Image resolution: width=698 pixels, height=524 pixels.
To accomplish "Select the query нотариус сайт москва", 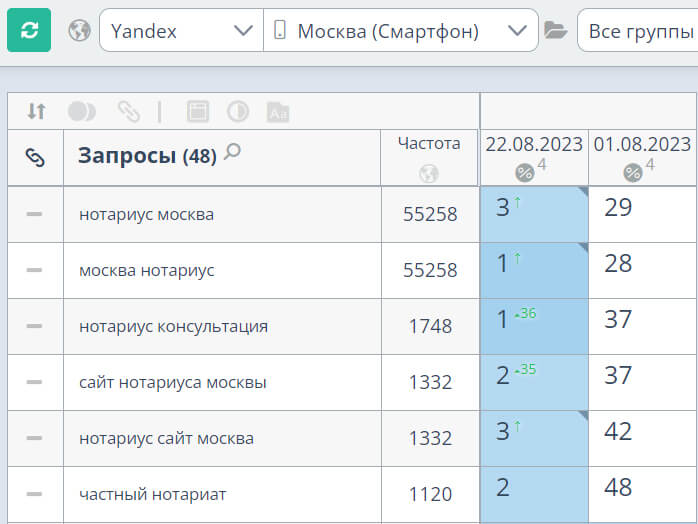I will point(166,439).
